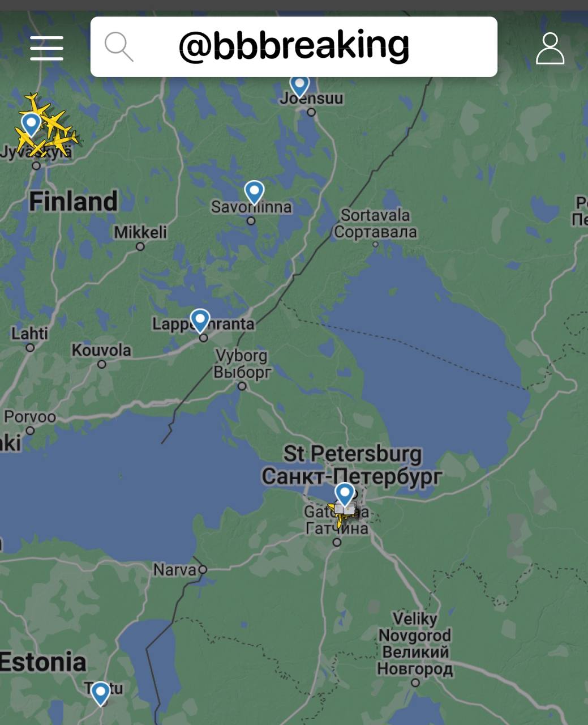The width and height of the screenshot is (588, 725).
Task: Focus the search field showing @bbbreaking
Action: (294, 46)
